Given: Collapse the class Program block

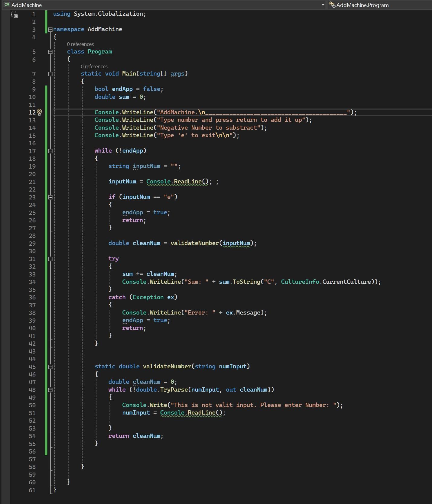Looking at the screenshot, I should pos(50,52).
